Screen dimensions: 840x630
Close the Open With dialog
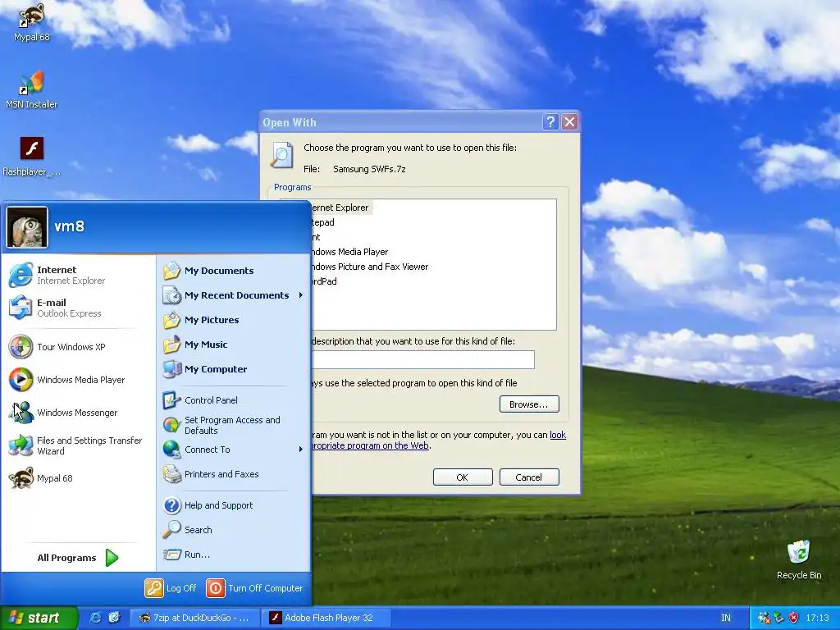pos(569,122)
